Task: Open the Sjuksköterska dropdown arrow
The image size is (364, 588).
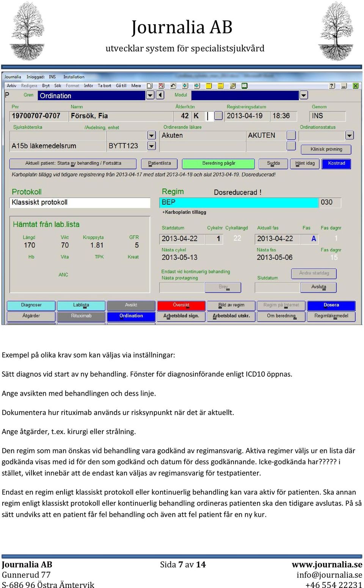Action: [x=152, y=135]
